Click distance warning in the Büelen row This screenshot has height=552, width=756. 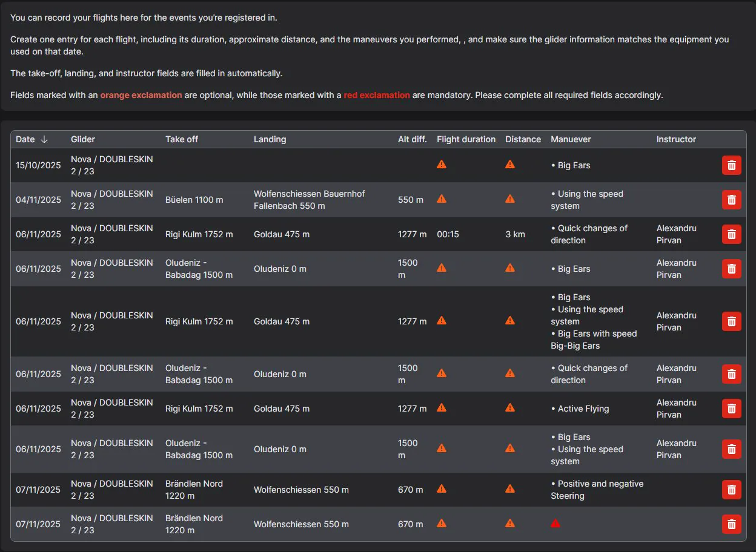point(510,199)
